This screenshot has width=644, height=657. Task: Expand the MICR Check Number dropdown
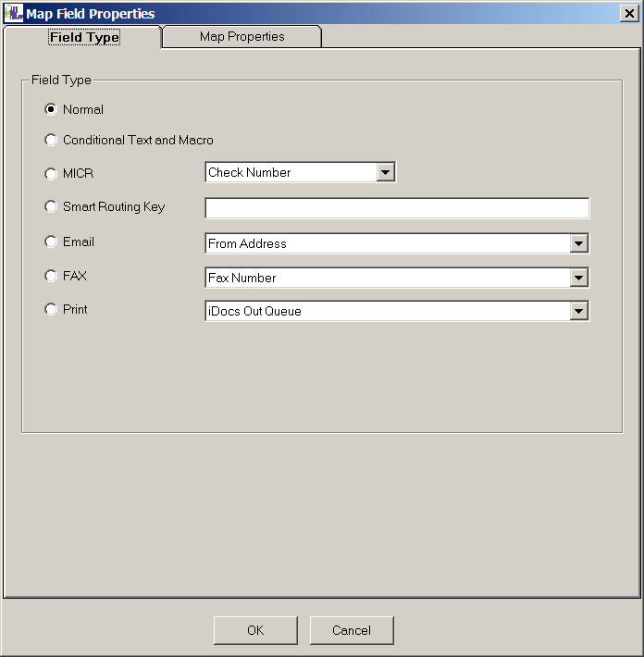[x=386, y=172]
